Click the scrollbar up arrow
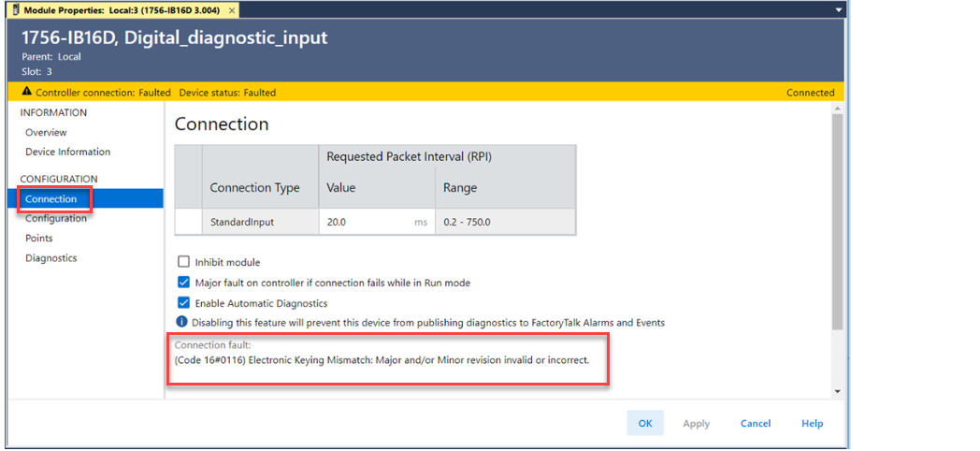 coord(838,109)
